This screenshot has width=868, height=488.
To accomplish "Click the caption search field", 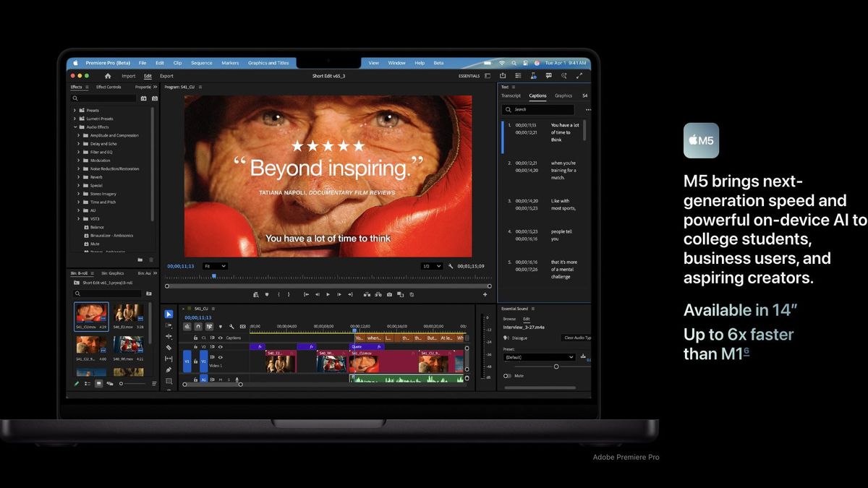I will tap(538, 110).
